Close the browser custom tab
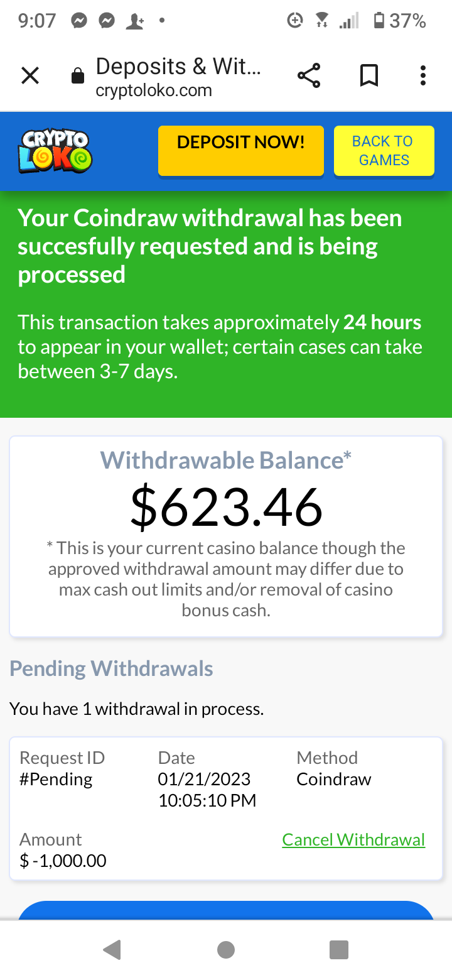The image size is (452, 980). coord(30,76)
